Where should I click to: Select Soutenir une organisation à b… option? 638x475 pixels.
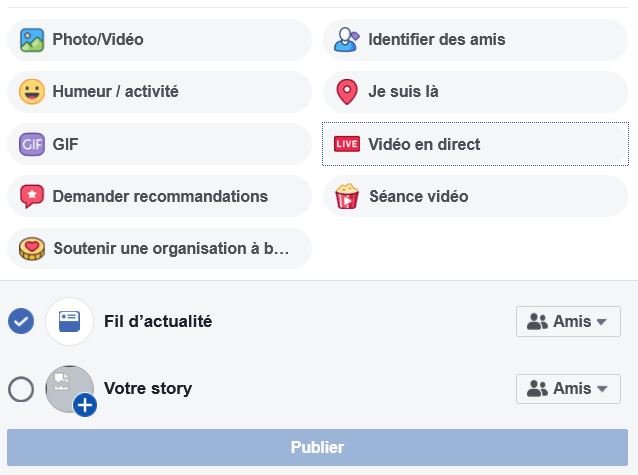tap(160, 248)
